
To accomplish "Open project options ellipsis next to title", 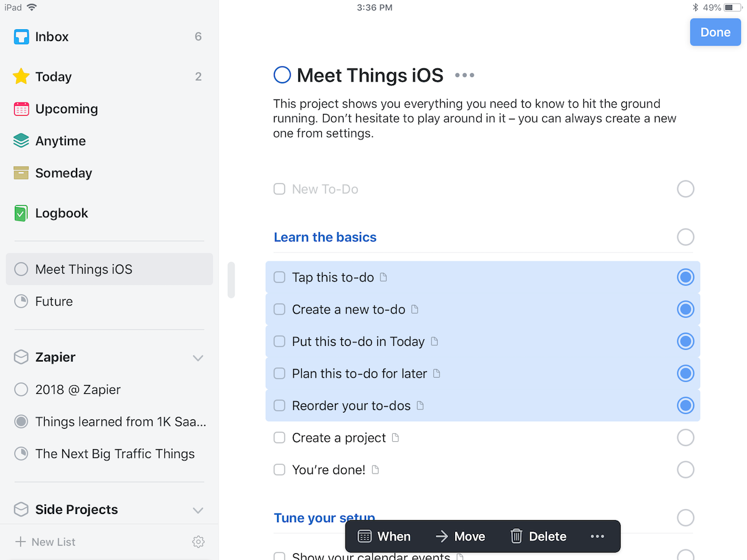I will tap(464, 75).
